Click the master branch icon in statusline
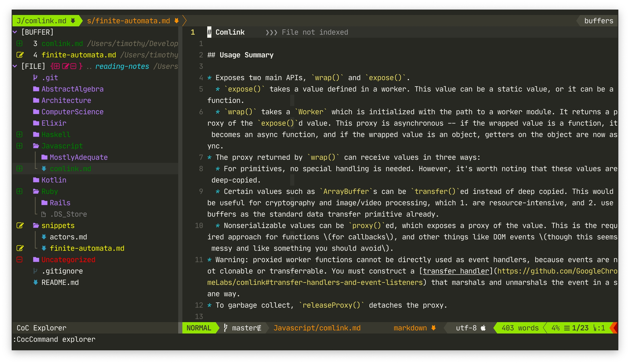Screen dimensions: 630x364 pos(226,328)
